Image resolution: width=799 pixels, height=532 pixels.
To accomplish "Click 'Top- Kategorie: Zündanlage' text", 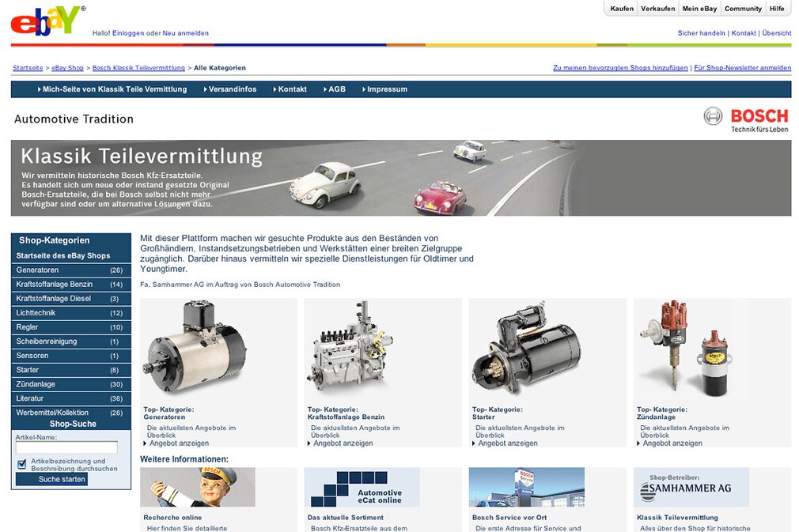I will pos(662,413).
